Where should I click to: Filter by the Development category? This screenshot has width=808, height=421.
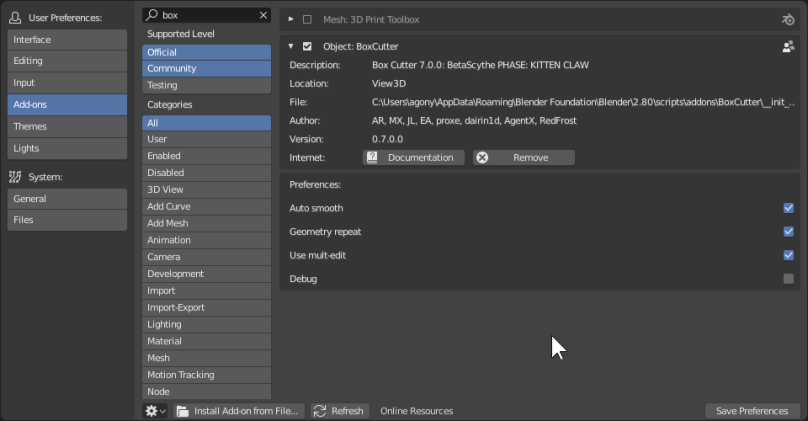click(206, 274)
